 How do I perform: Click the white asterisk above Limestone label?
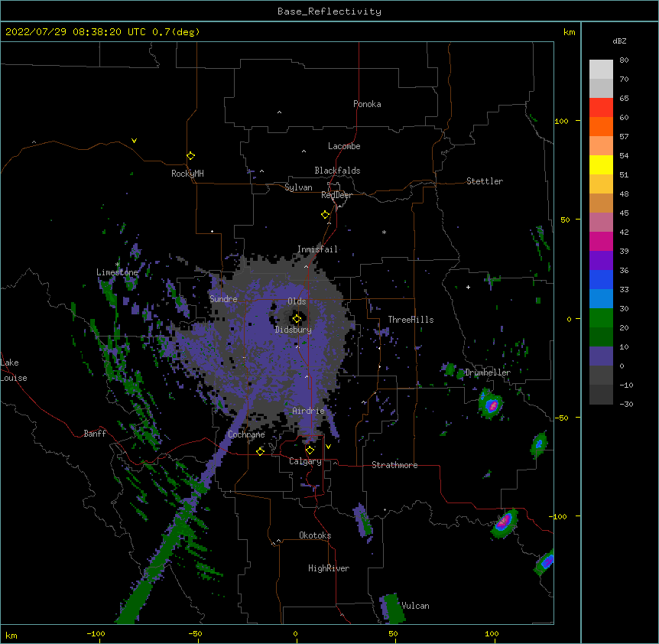coord(118,265)
